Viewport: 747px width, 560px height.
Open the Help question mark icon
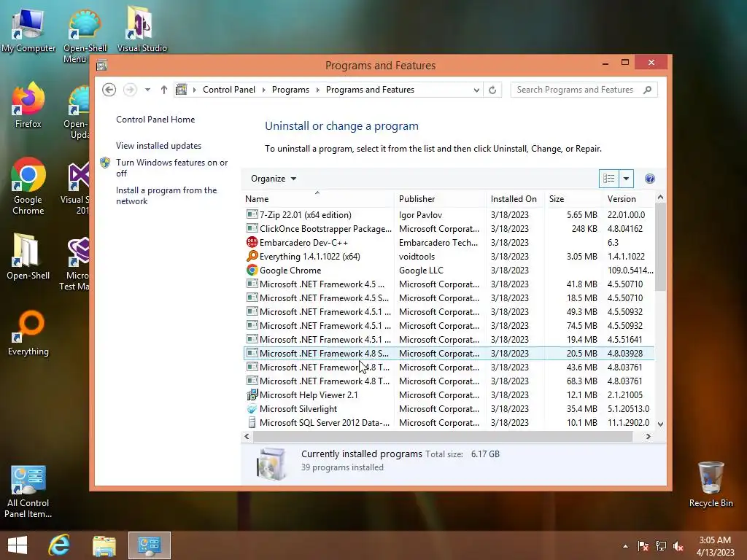(650, 179)
